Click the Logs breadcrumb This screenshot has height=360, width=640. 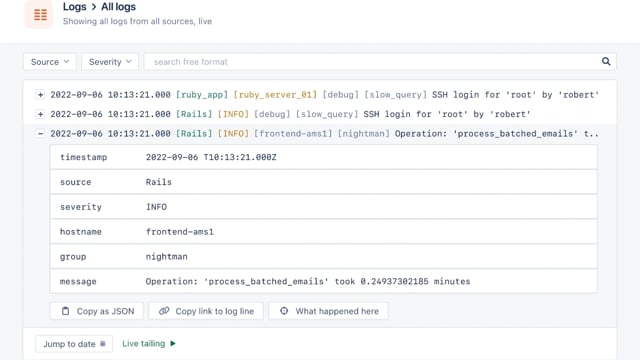pos(74,7)
